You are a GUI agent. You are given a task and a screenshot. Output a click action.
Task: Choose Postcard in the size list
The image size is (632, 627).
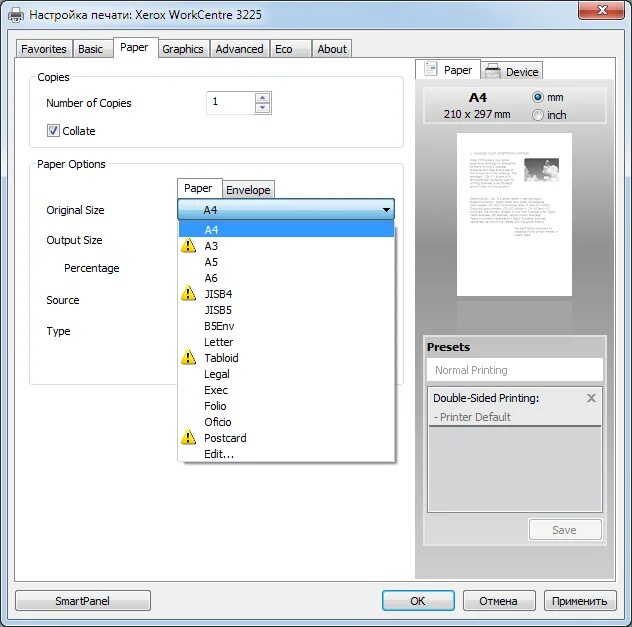coord(286,438)
